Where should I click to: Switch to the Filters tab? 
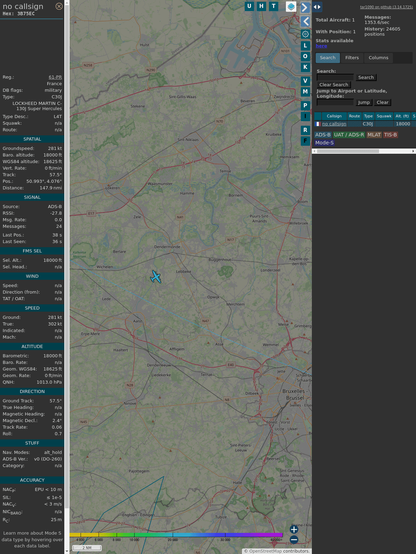[352, 58]
